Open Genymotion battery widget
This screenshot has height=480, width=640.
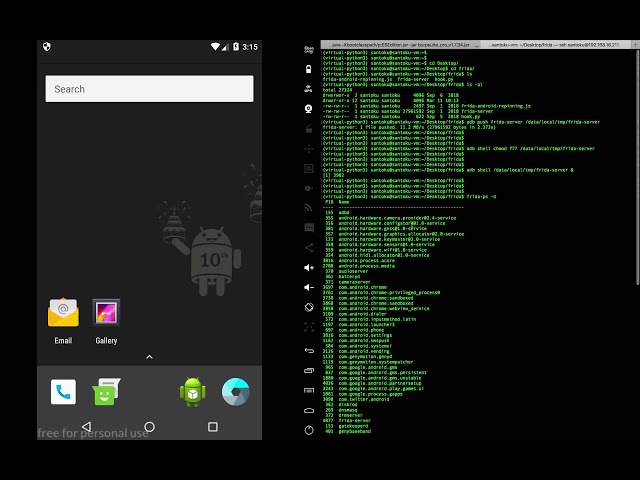pyautogui.click(x=309, y=69)
